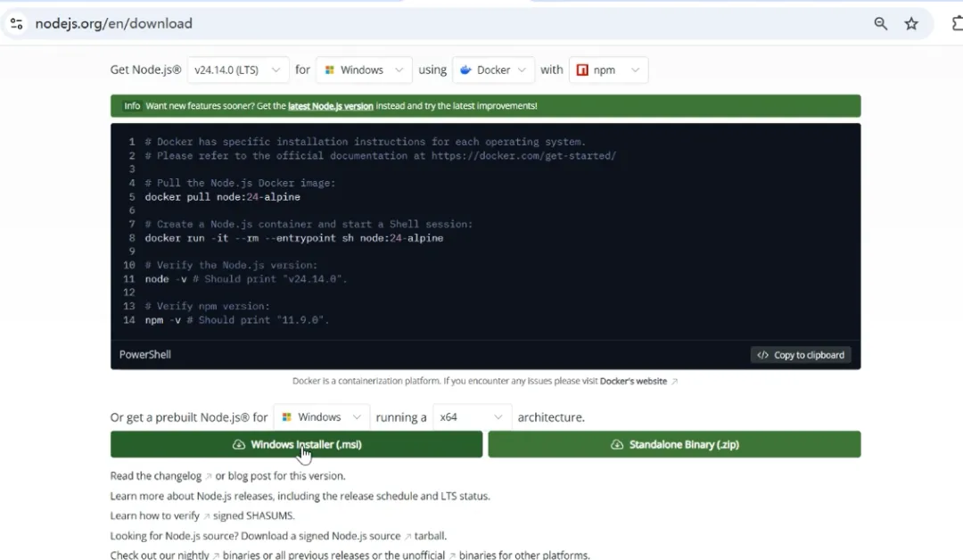This screenshot has height=560, width=963.
Task: Click Copy to clipboard button
Action: click(x=801, y=355)
